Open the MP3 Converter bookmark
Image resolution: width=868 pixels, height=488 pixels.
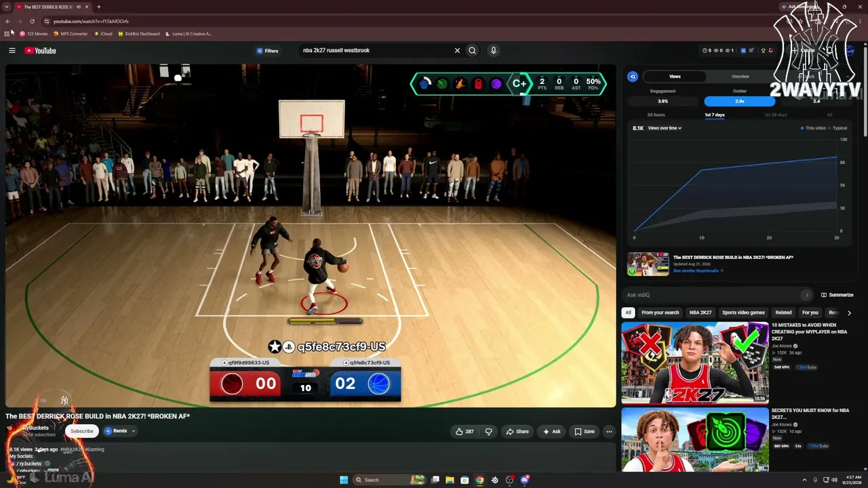(71, 34)
